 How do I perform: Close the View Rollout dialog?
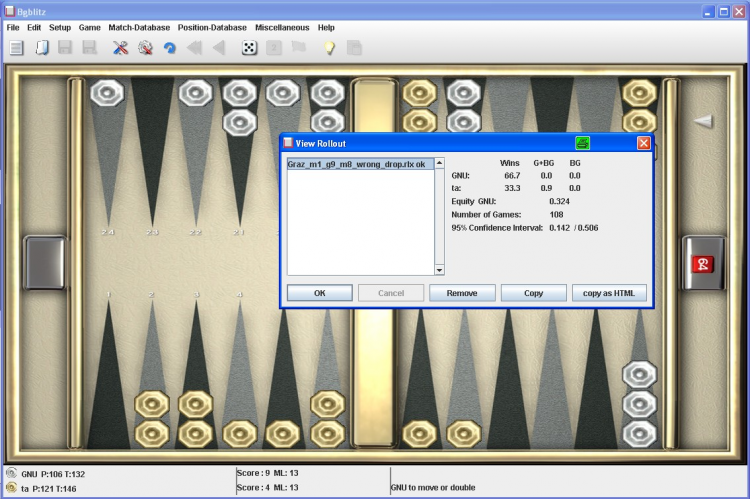[x=643, y=143]
